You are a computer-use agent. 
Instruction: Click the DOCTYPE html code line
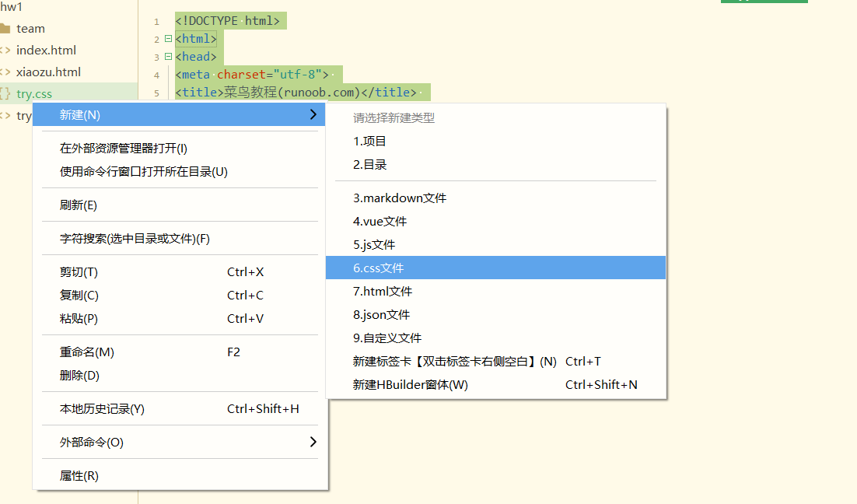227,21
